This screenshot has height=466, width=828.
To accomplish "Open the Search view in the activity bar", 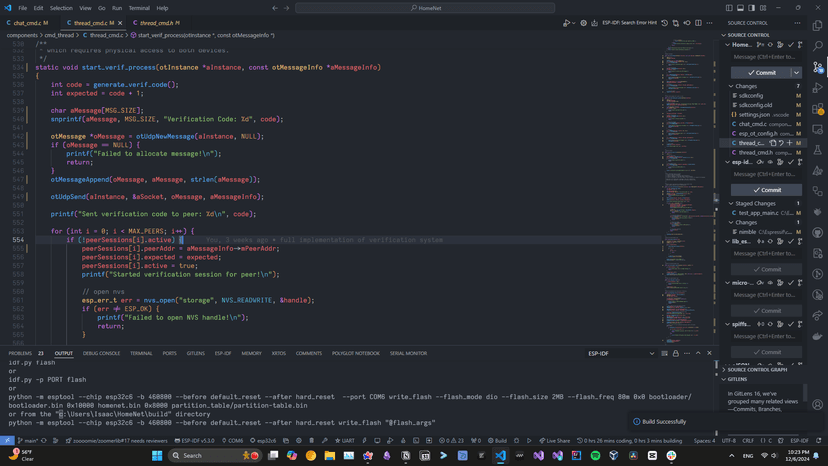I will click(x=818, y=46).
